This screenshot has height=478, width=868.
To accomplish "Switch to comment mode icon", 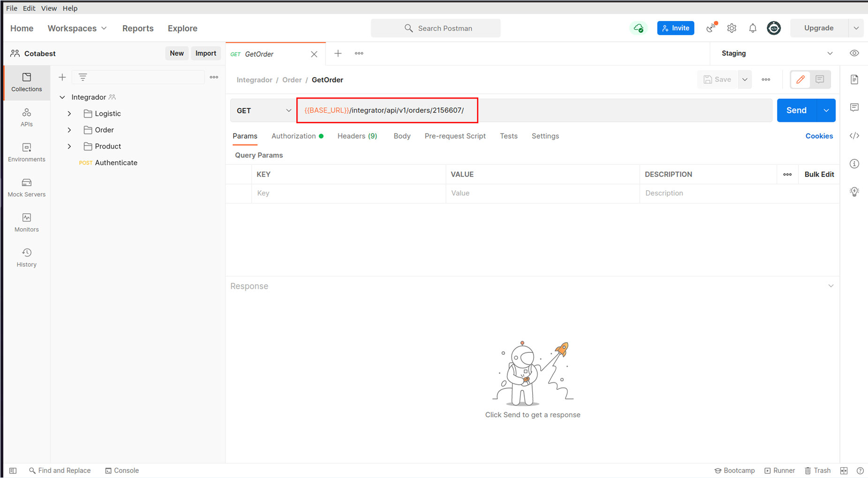I will 820,80.
